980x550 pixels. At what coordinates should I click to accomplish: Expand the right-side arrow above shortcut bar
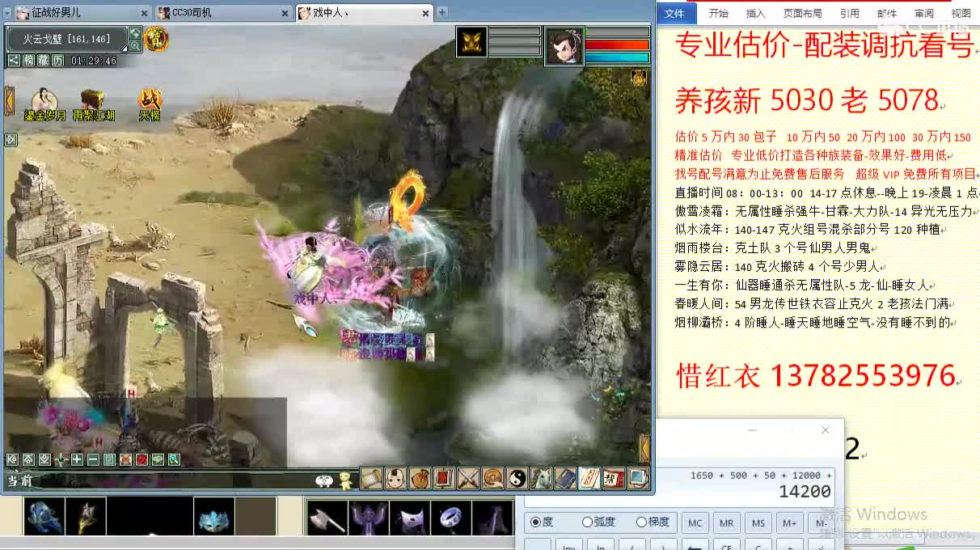pyautogui.click(x=644, y=448)
